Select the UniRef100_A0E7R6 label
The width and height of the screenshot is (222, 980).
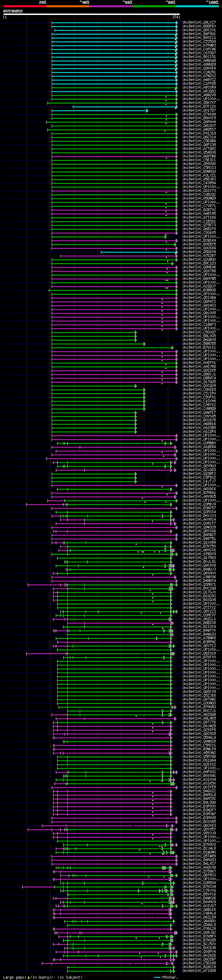click(x=199, y=366)
